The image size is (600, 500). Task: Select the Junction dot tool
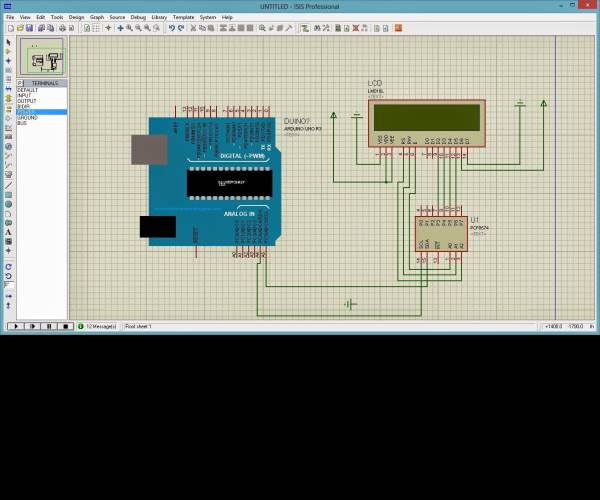pyautogui.click(x=8, y=61)
